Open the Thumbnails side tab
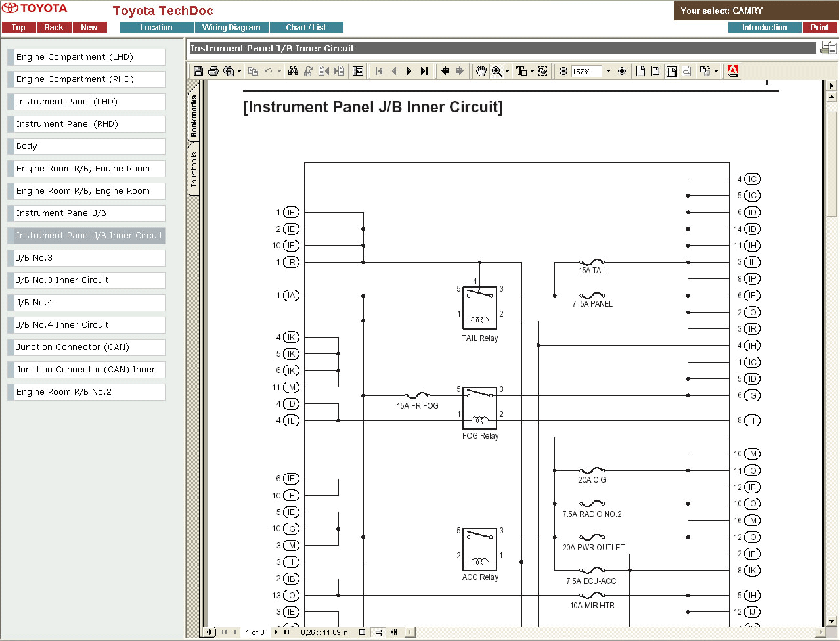This screenshot has width=840, height=641. point(194,170)
